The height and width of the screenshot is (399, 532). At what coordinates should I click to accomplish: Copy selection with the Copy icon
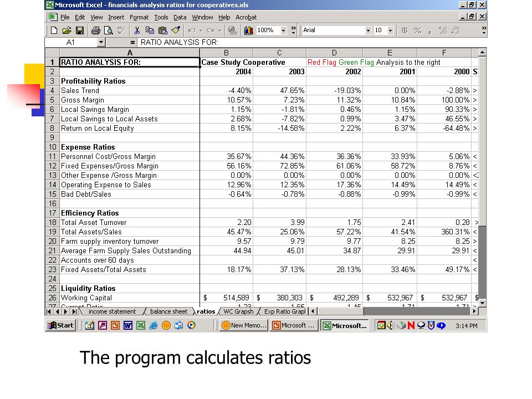point(150,30)
